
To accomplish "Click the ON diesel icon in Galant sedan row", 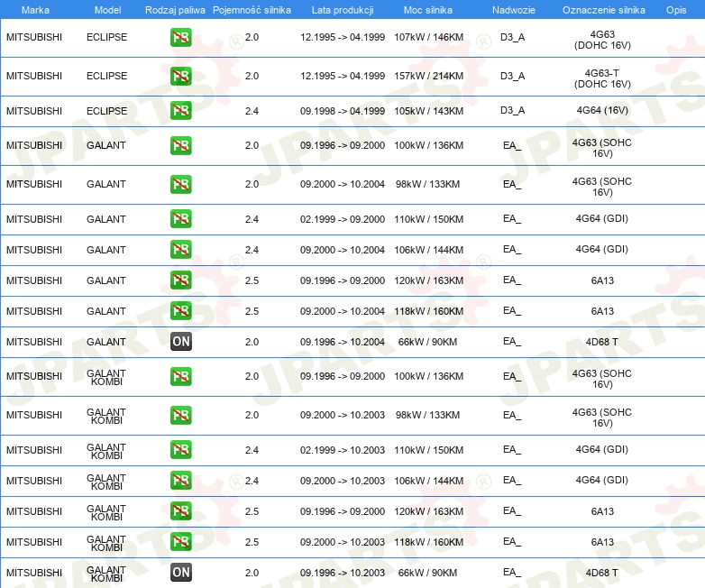I will coord(180,342).
